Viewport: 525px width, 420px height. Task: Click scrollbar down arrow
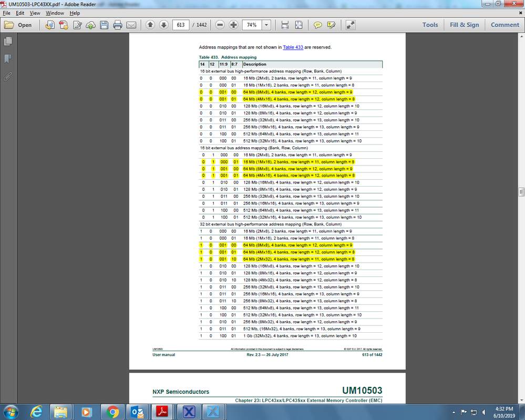[521, 400]
